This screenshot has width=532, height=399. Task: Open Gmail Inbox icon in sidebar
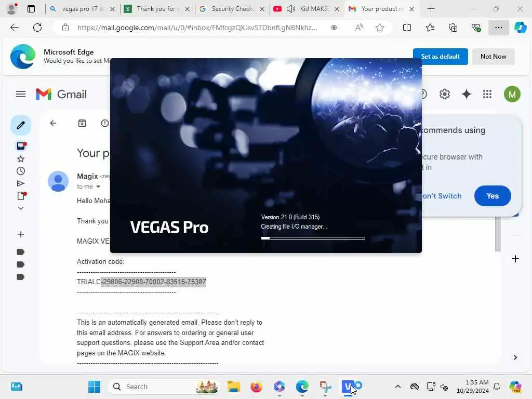click(21, 146)
